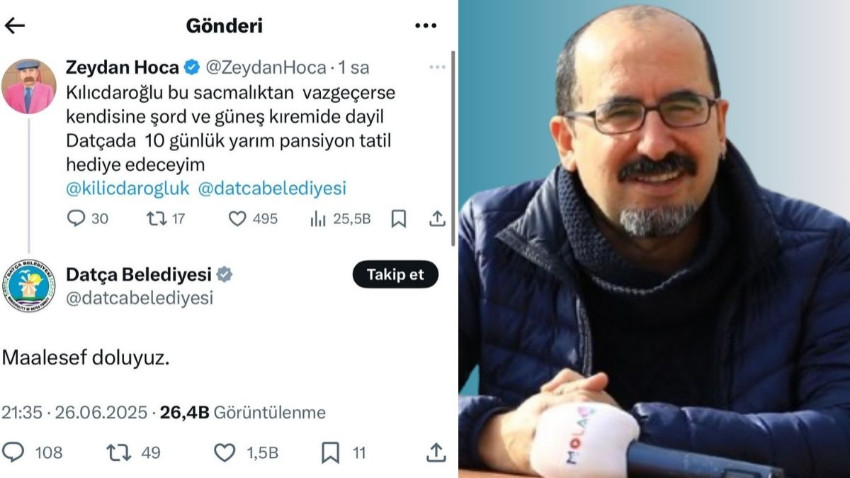Go back using the arrow icon

[x=15, y=25]
